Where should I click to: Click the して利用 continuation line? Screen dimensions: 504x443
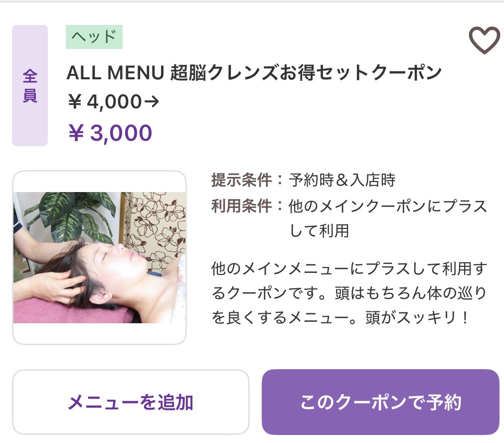(319, 231)
